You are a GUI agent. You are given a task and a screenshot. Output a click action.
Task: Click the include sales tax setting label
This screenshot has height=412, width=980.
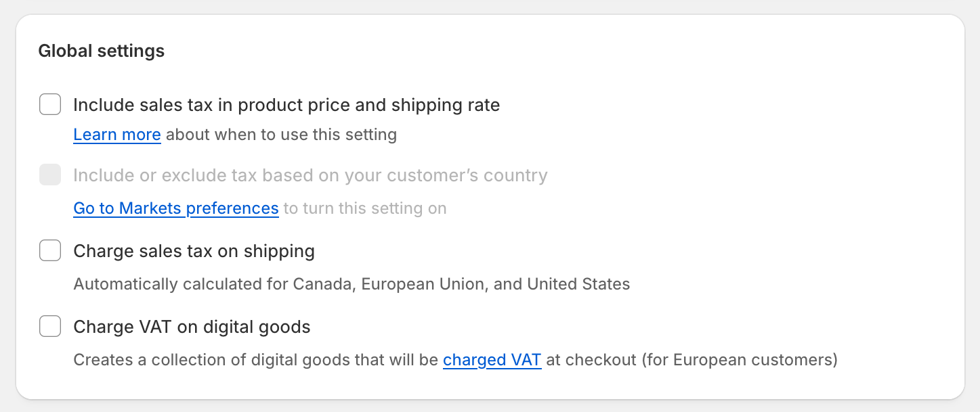(286, 104)
